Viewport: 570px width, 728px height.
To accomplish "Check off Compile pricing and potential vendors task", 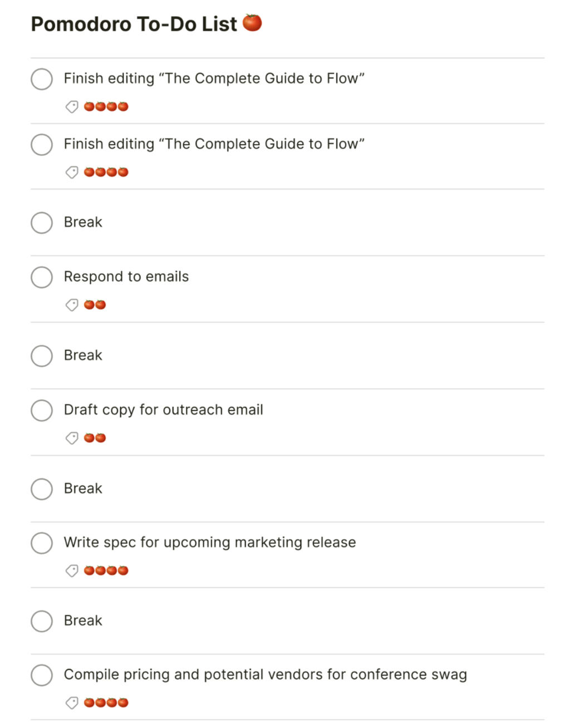I will [x=41, y=675].
